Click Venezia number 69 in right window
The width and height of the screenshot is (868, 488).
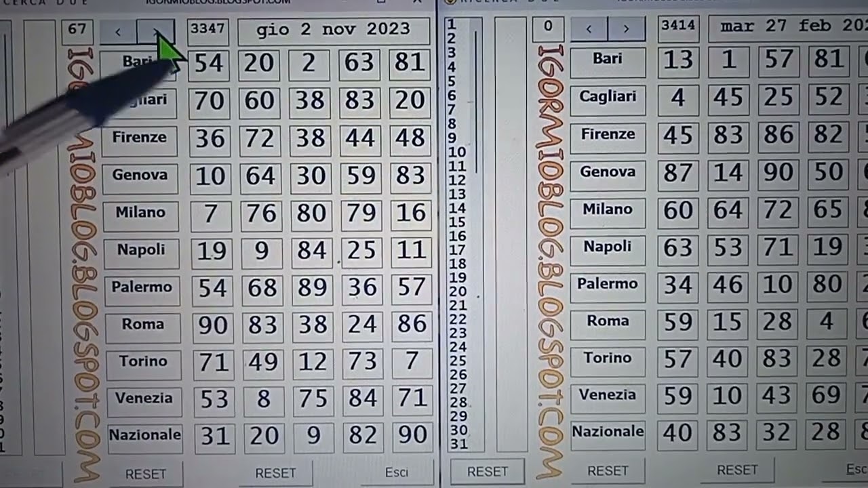[827, 396]
